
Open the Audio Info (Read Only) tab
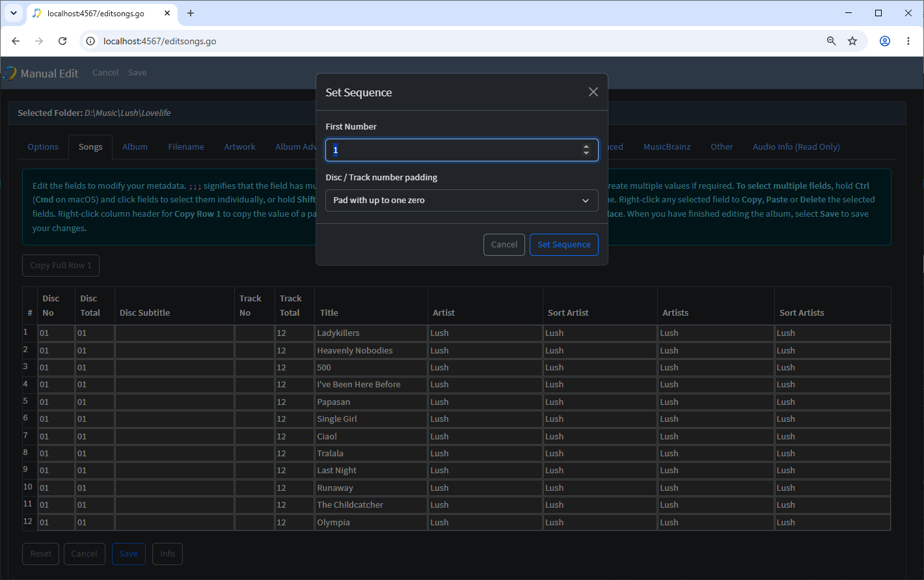pos(796,147)
